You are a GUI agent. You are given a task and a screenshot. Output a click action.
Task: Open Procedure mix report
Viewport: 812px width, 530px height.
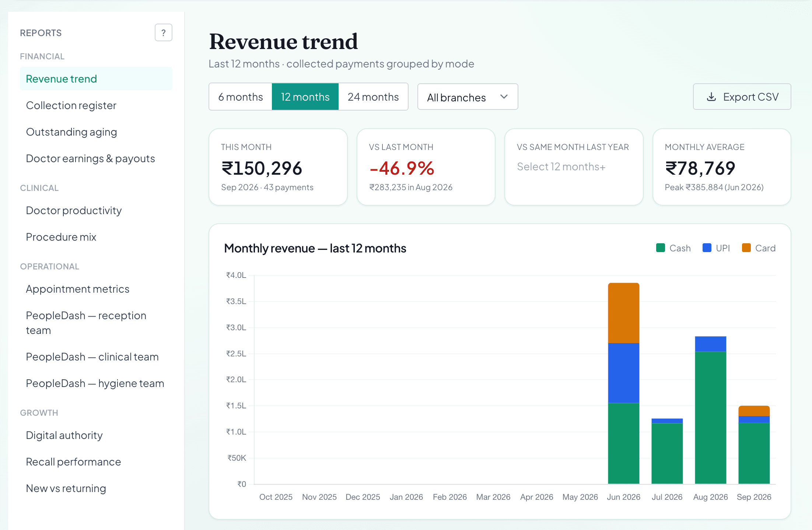pos(96,237)
